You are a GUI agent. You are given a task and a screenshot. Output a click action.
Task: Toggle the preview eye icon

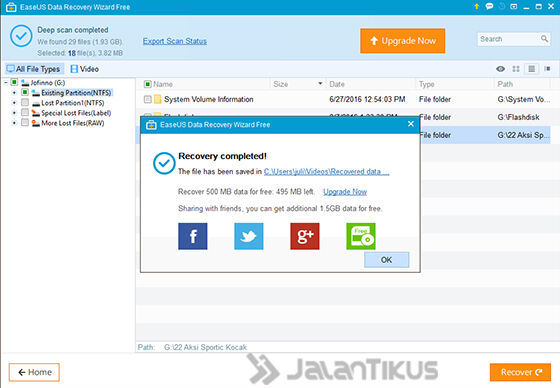(500, 69)
